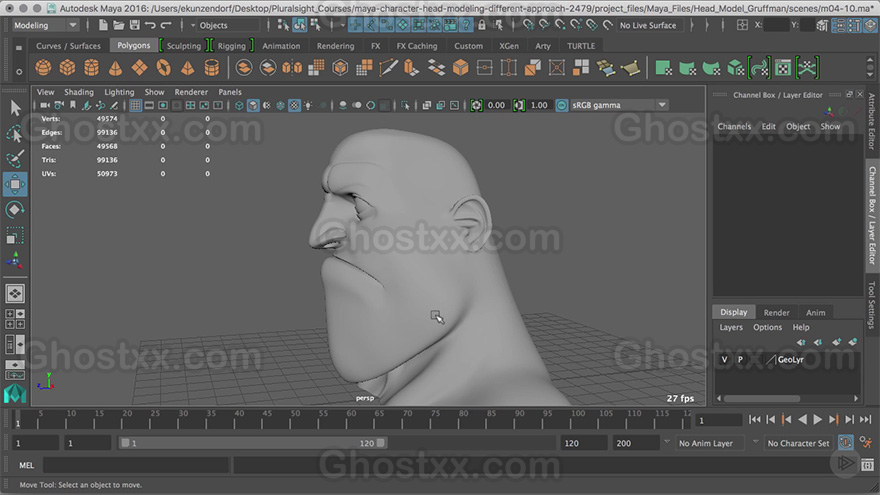
Task: Select the Paint Selection tool
Action: pos(15,159)
